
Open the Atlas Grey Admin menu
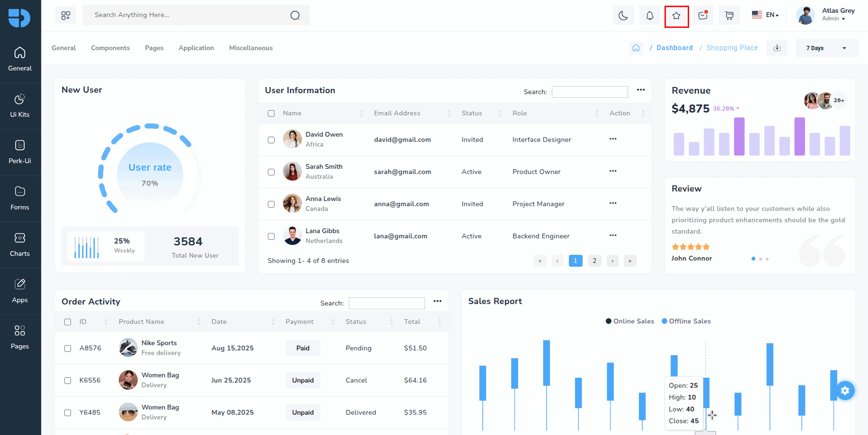click(x=826, y=15)
